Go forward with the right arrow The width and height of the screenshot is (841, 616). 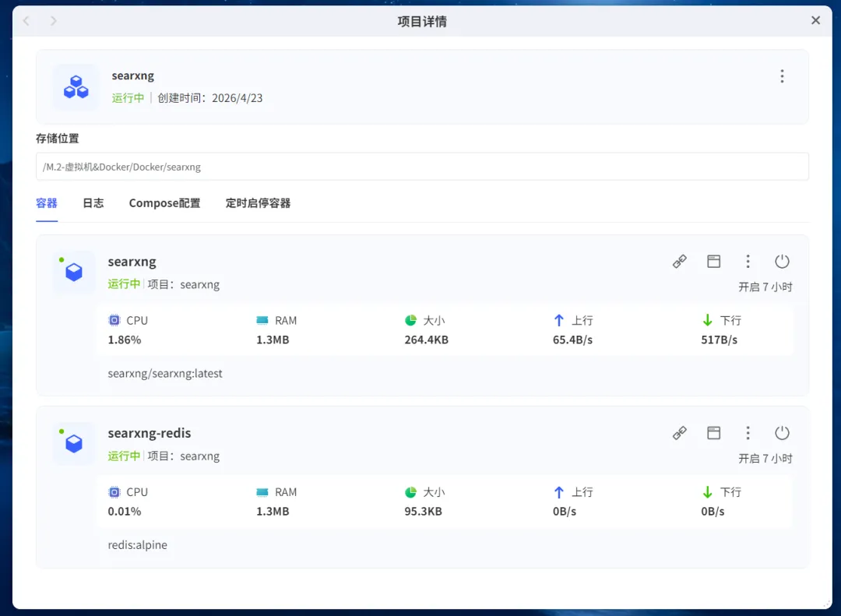[x=53, y=21]
